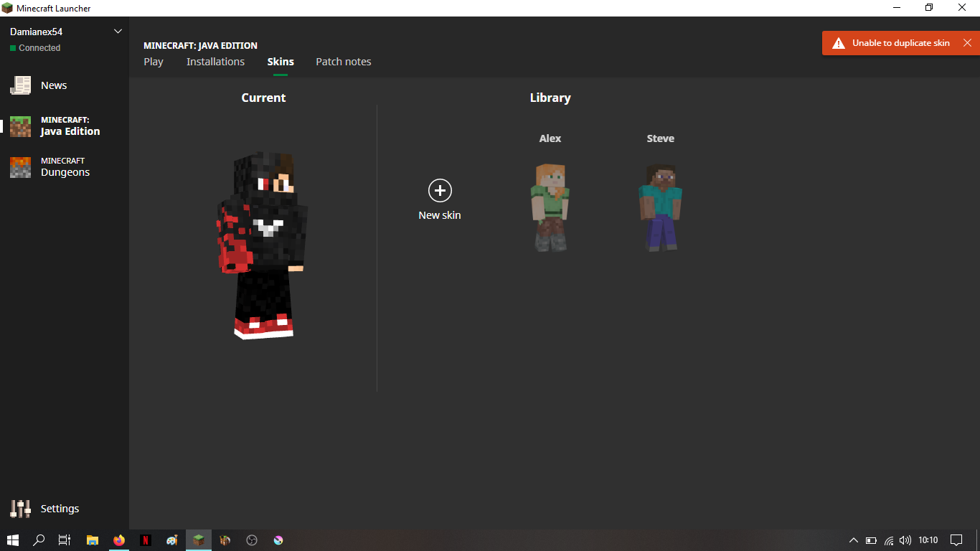
Task: Click the 'Unable to duplicate skin' message text
Action: point(901,43)
